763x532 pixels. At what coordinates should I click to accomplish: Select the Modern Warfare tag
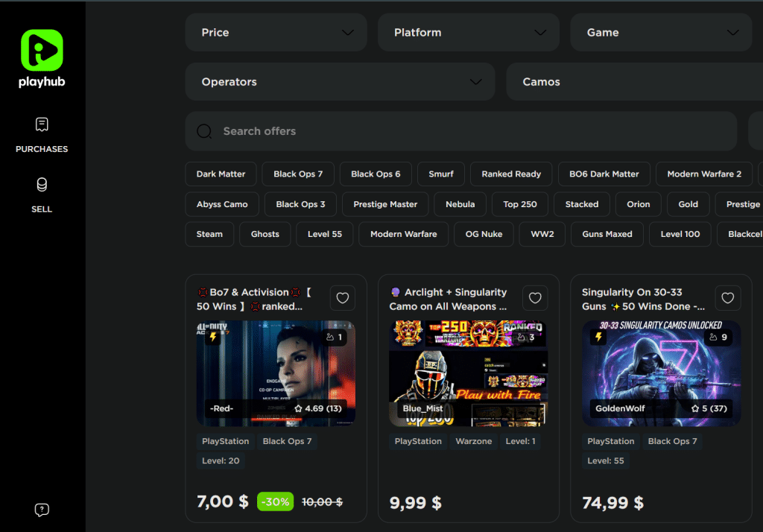click(x=403, y=234)
